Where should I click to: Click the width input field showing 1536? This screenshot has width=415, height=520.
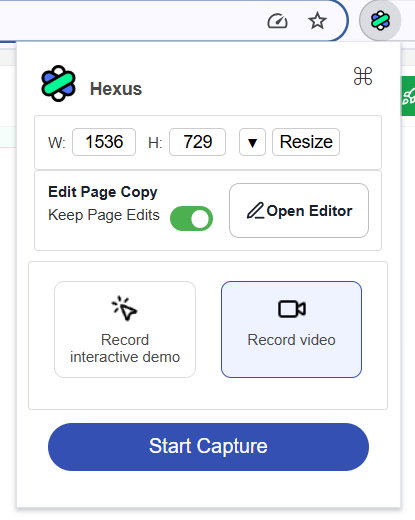click(x=104, y=142)
